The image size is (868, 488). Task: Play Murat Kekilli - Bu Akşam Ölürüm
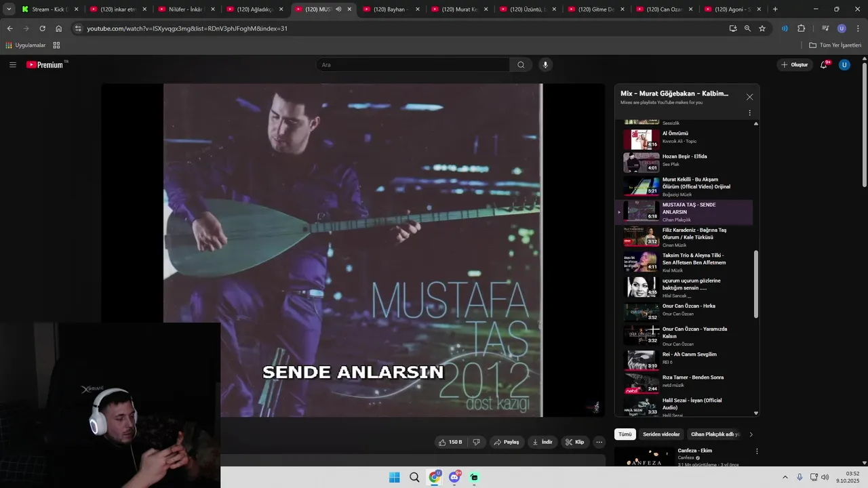pos(685,186)
